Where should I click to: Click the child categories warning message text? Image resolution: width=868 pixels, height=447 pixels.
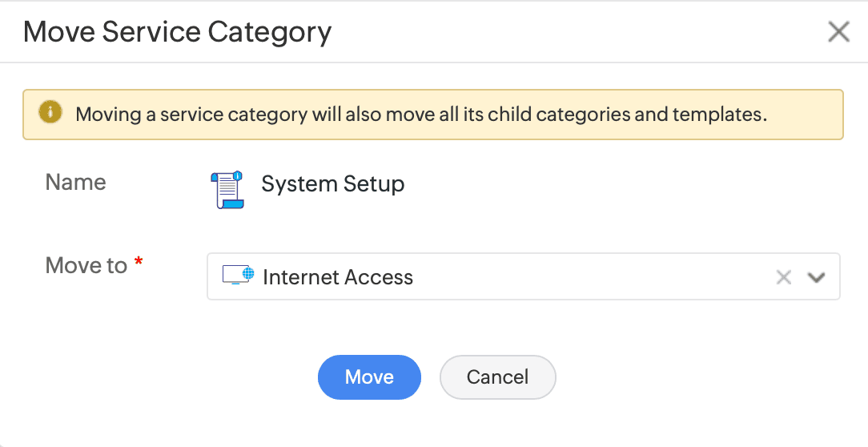[x=421, y=114]
